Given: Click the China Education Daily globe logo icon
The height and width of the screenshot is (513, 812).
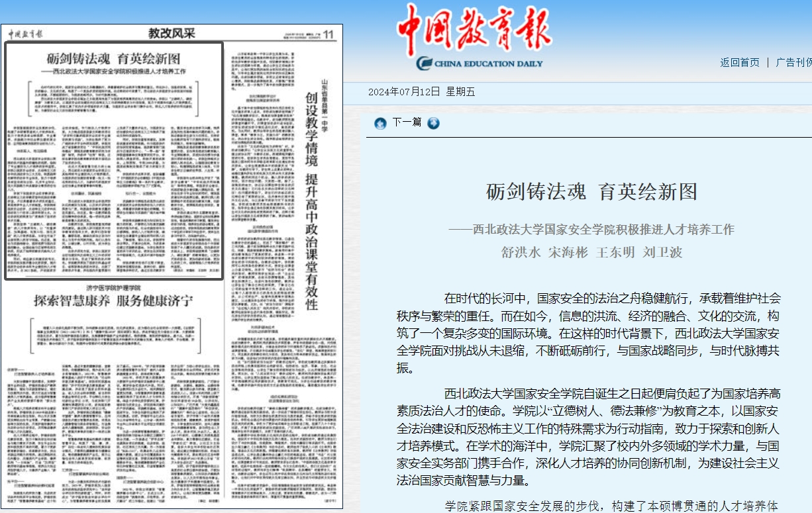Looking at the screenshot, I should [x=425, y=64].
